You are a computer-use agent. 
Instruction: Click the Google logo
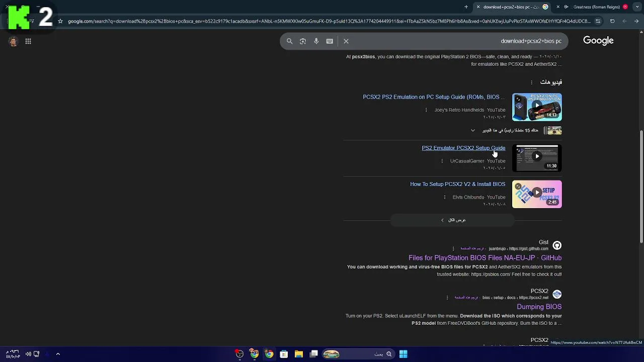pos(598,41)
